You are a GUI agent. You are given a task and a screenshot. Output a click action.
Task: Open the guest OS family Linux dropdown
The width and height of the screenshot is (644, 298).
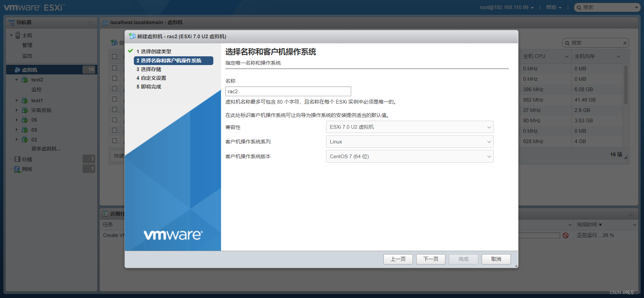410,142
